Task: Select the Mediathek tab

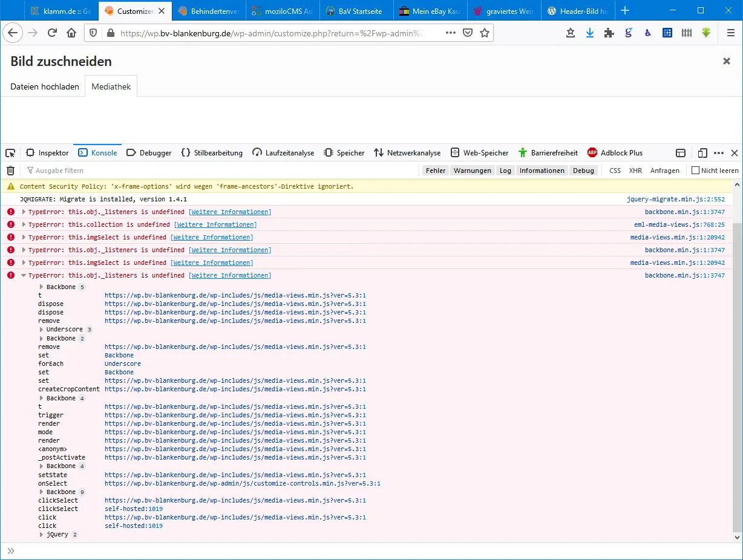Action: pyautogui.click(x=111, y=86)
